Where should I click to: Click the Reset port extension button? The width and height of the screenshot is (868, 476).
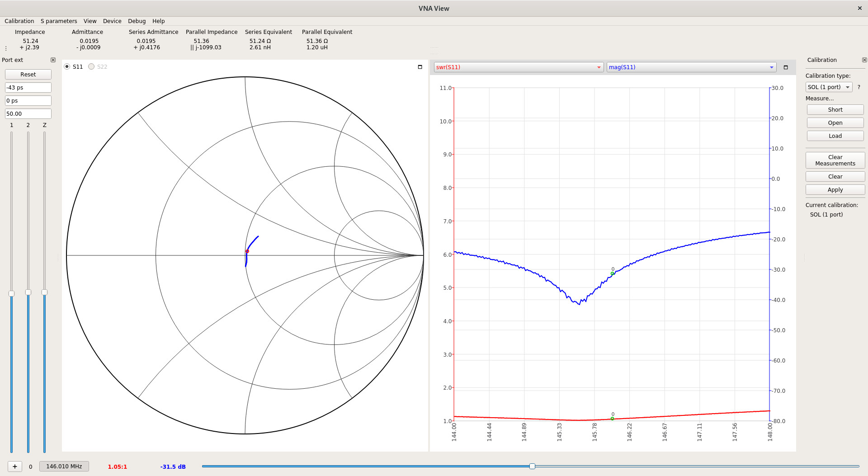point(28,75)
